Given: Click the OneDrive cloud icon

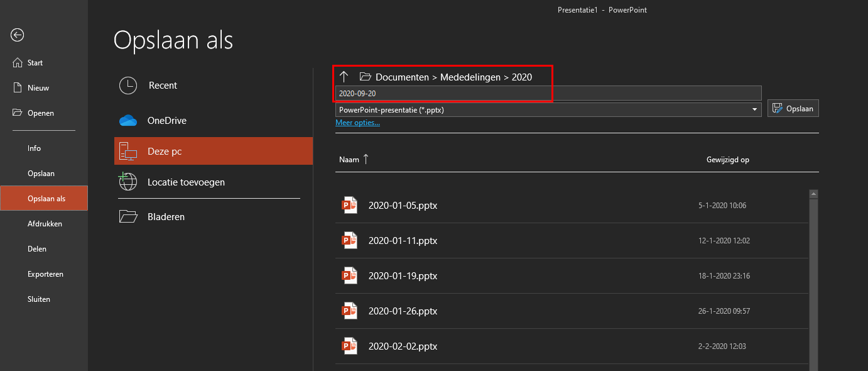Looking at the screenshot, I should pos(128,121).
